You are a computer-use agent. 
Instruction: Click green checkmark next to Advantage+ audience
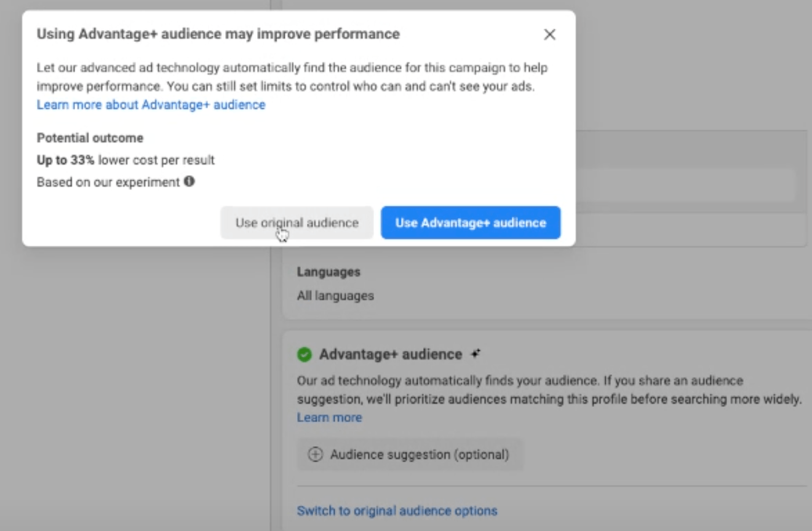pyautogui.click(x=304, y=355)
